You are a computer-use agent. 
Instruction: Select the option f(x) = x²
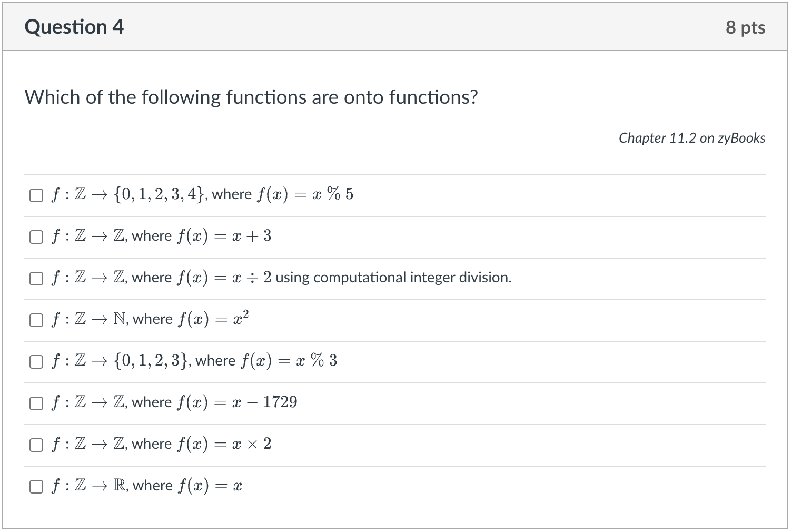pos(36,320)
